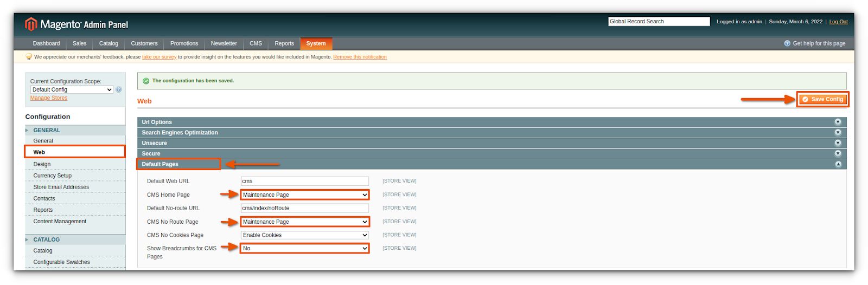This screenshot has width=868, height=285.
Task: Open the Dashboard menu
Action: click(46, 43)
